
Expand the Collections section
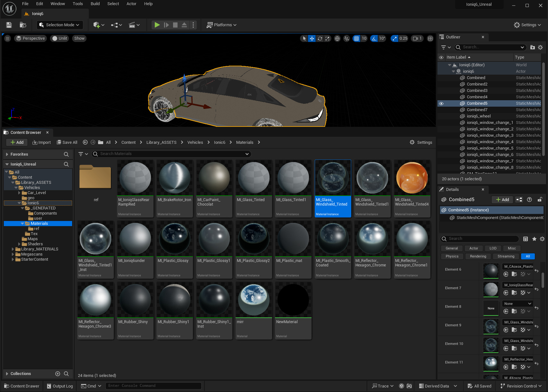pos(7,374)
